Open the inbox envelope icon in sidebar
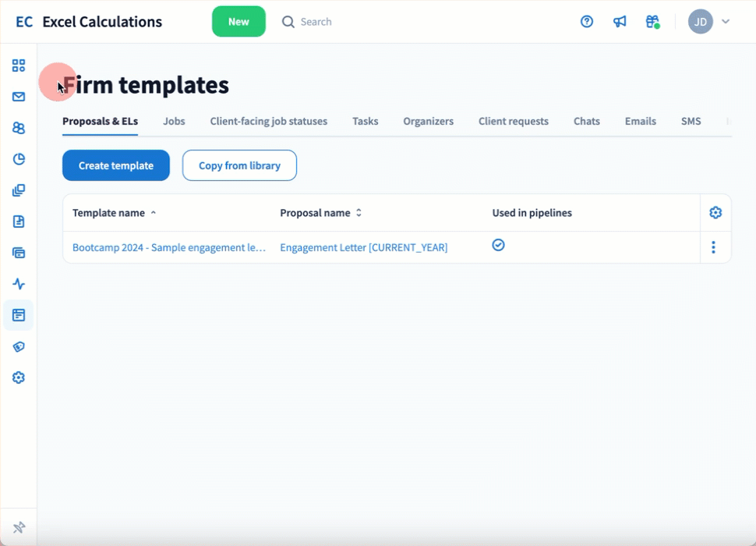Image resolution: width=756 pixels, height=546 pixels. click(x=19, y=97)
